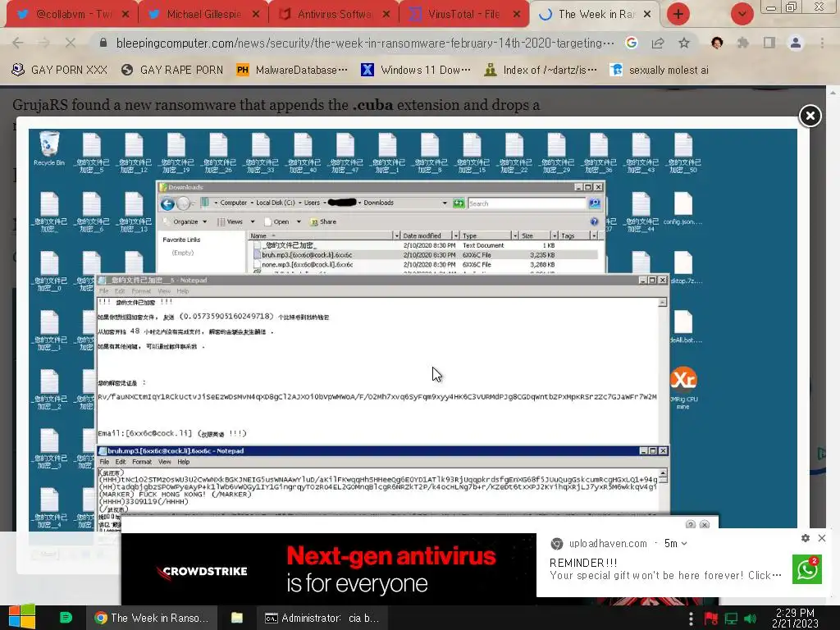This screenshot has height=630, width=840.
Task: Click the Google icon in address bar
Action: tap(632, 43)
